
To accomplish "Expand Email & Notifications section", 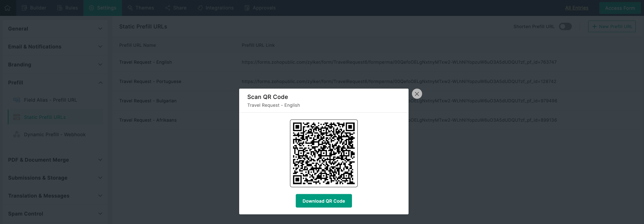I will coord(100,47).
